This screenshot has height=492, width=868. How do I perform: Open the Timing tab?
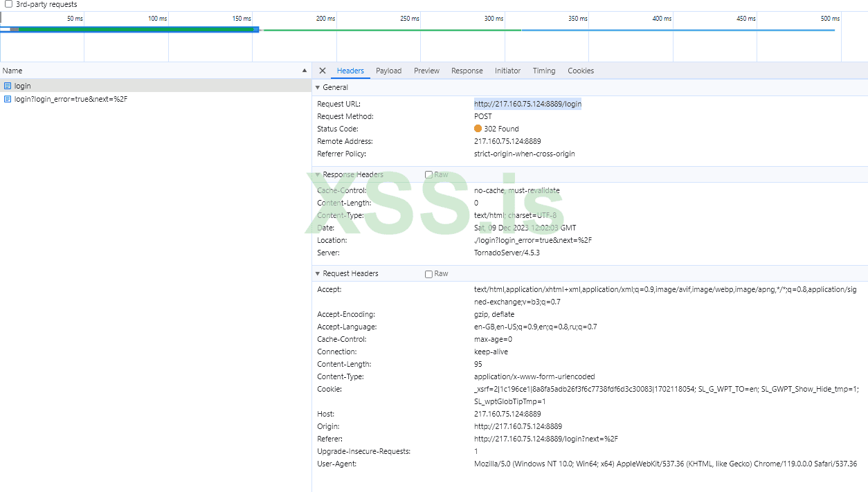click(544, 71)
